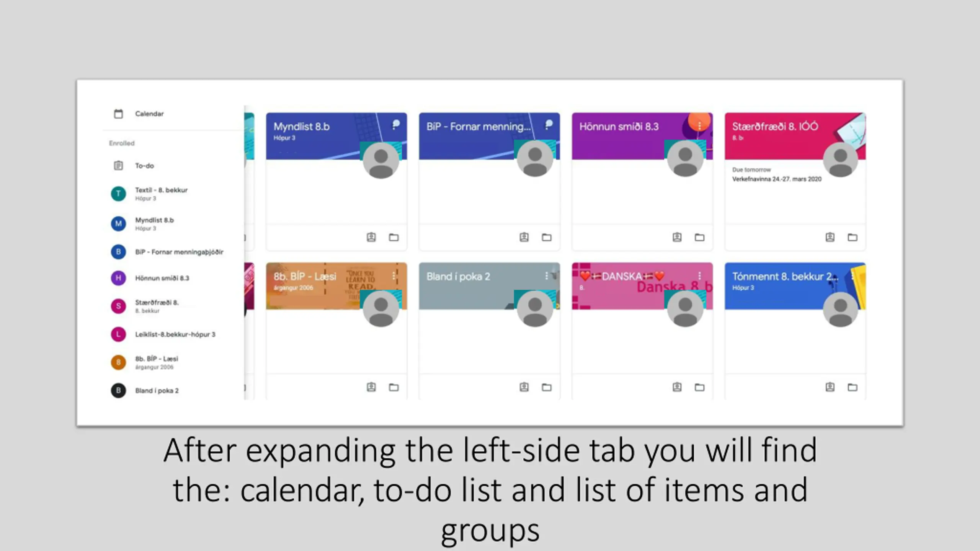Viewport: 980px width, 551px height.
Task: Click your work icon on DANSKA card
Action: tap(677, 387)
